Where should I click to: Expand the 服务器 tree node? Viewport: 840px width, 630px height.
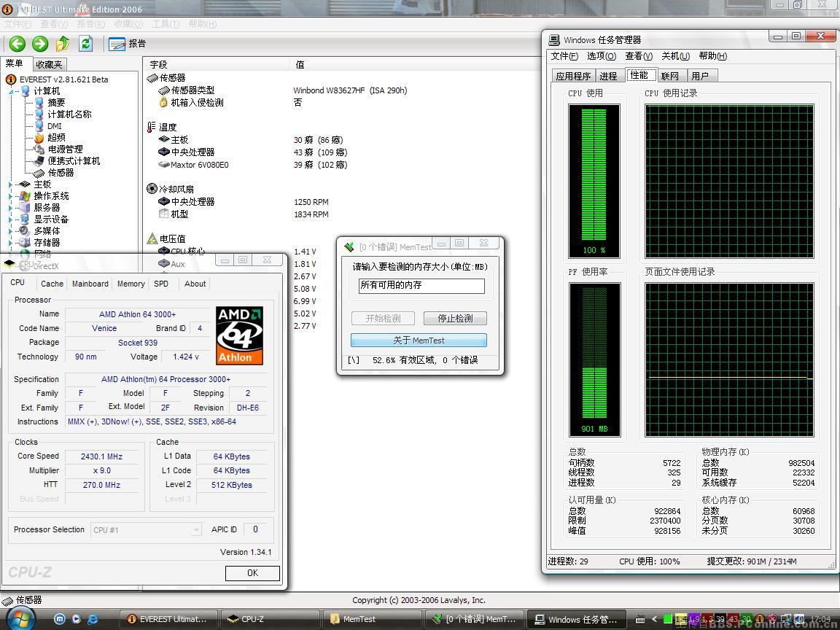pyautogui.click(x=11, y=208)
